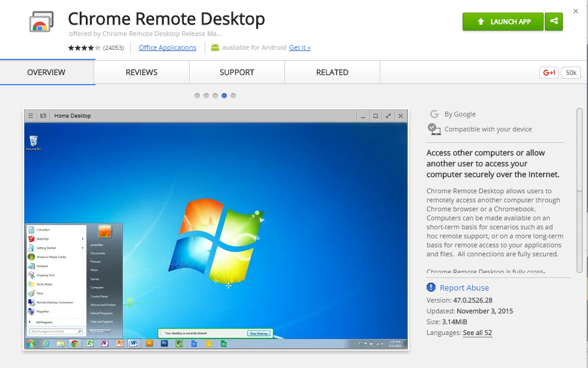The width and height of the screenshot is (588, 368).
Task: Click the Windows Start orb in the remote taskbar
Action: [x=31, y=344]
